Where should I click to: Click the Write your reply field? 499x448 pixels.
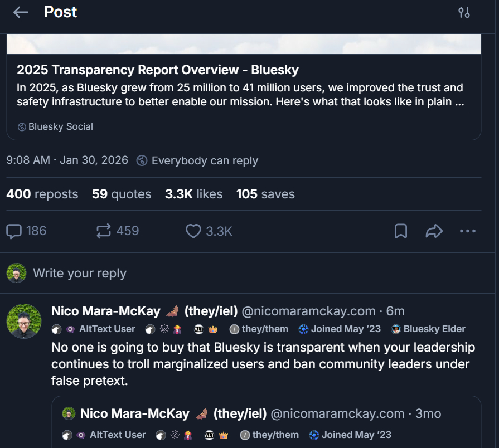pyautogui.click(x=80, y=273)
